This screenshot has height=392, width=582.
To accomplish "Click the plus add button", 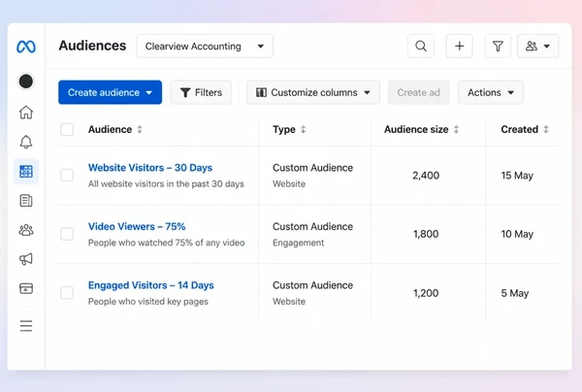I will click(x=459, y=46).
